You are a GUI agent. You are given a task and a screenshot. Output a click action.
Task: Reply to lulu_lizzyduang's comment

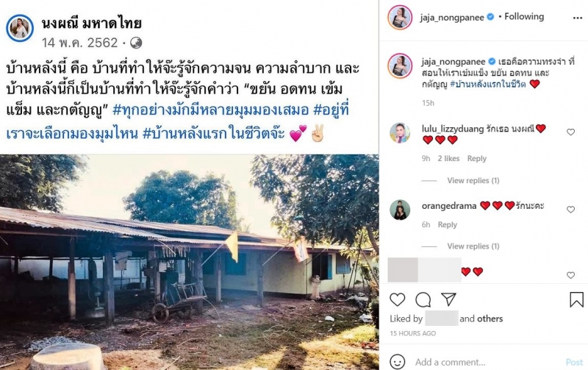476,158
